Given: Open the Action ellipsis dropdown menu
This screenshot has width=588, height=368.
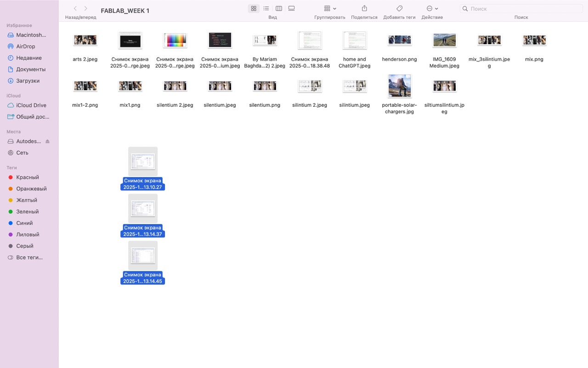Looking at the screenshot, I should 432,8.
